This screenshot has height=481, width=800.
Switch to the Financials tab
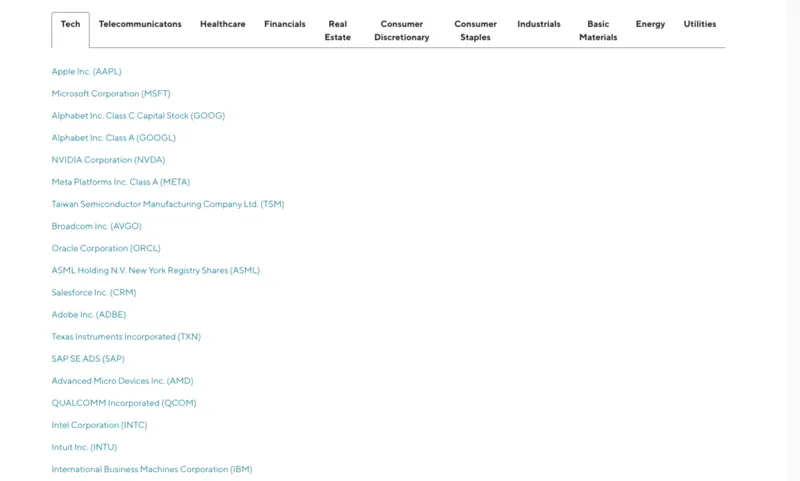[x=285, y=24]
